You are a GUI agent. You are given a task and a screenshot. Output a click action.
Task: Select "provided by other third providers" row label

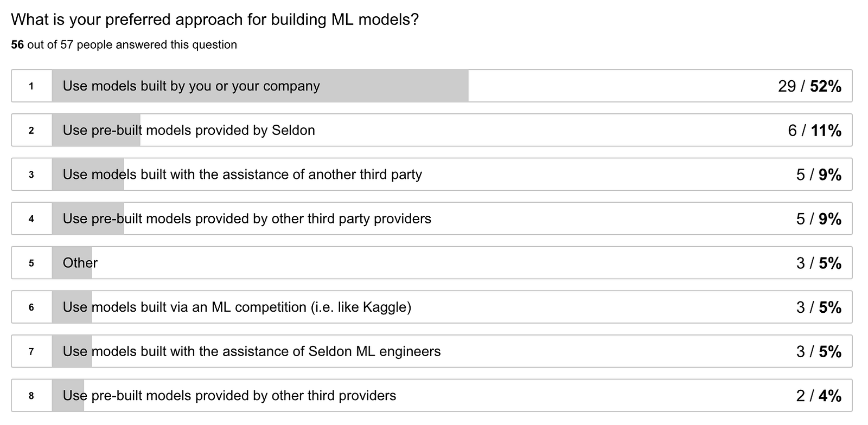[229, 396]
